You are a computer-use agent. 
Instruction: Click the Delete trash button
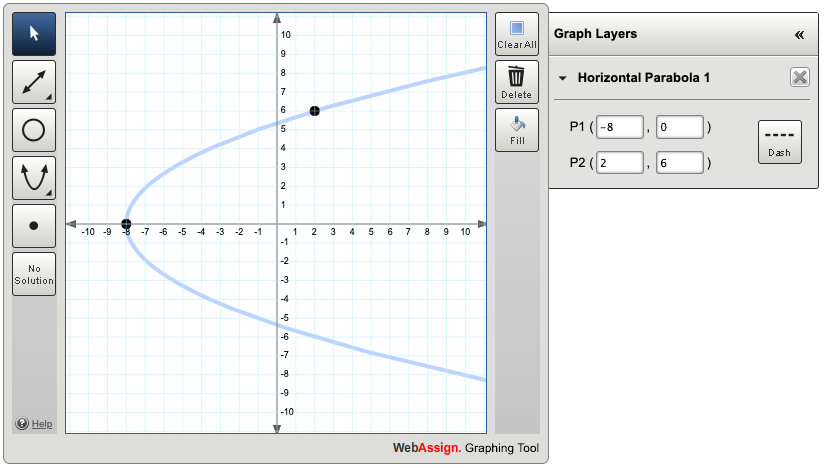tap(517, 82)
